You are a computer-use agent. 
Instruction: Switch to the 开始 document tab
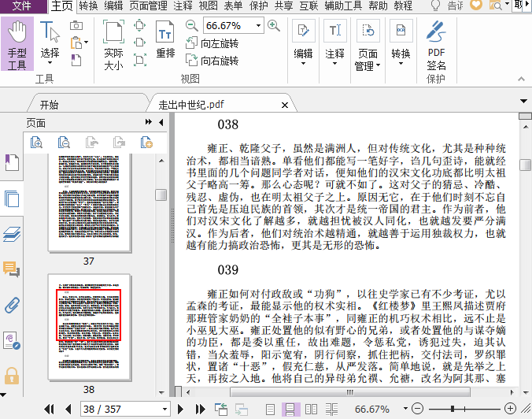point(49,105)
